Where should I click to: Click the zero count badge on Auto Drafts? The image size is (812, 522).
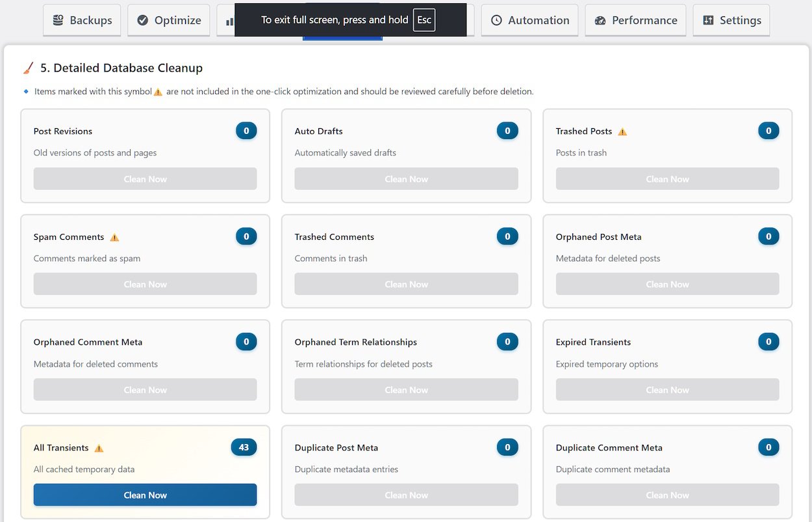coord(507,131)
